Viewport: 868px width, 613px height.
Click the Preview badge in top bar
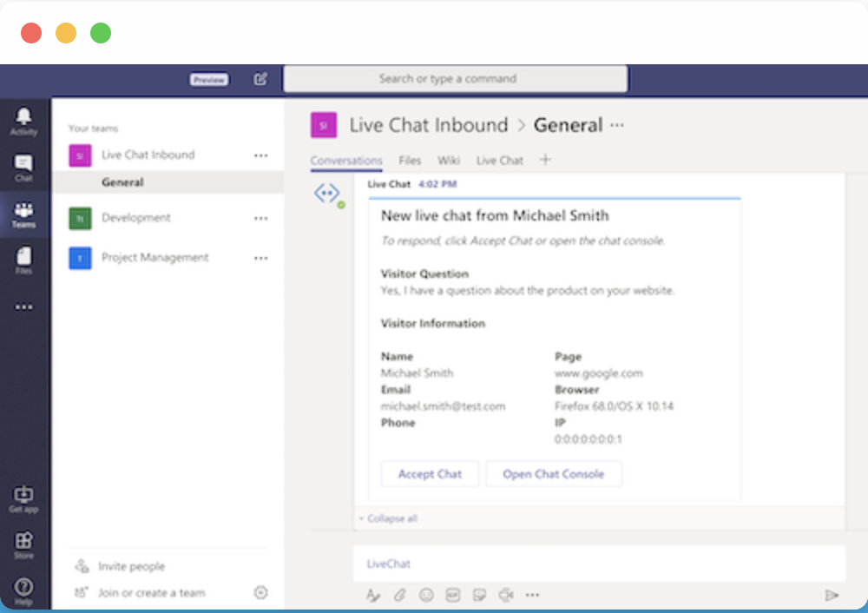209,80
